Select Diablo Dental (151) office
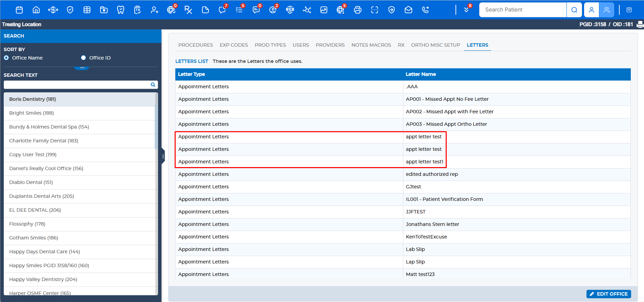Viewport: 644px width, 302px height. [x=80, y=182]
